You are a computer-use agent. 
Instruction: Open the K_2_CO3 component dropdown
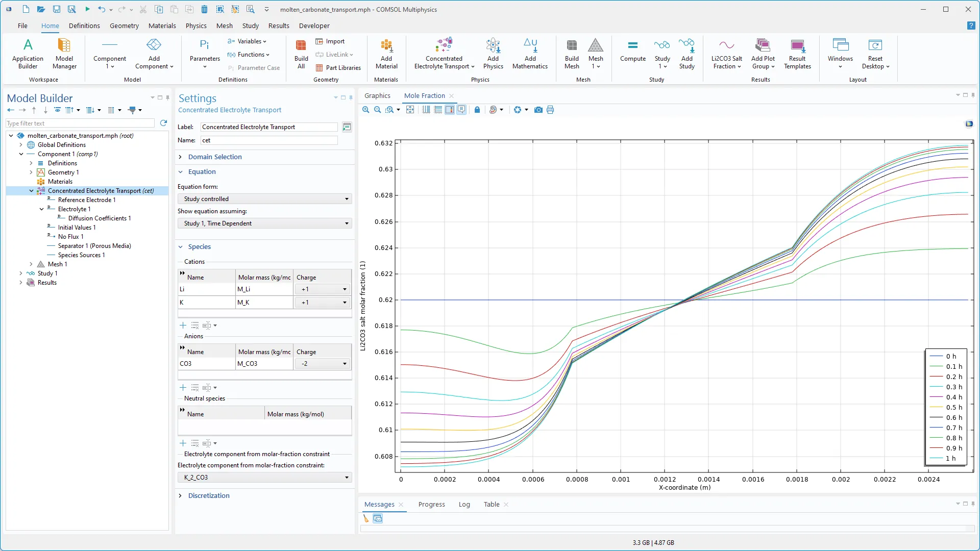(265, 478)
